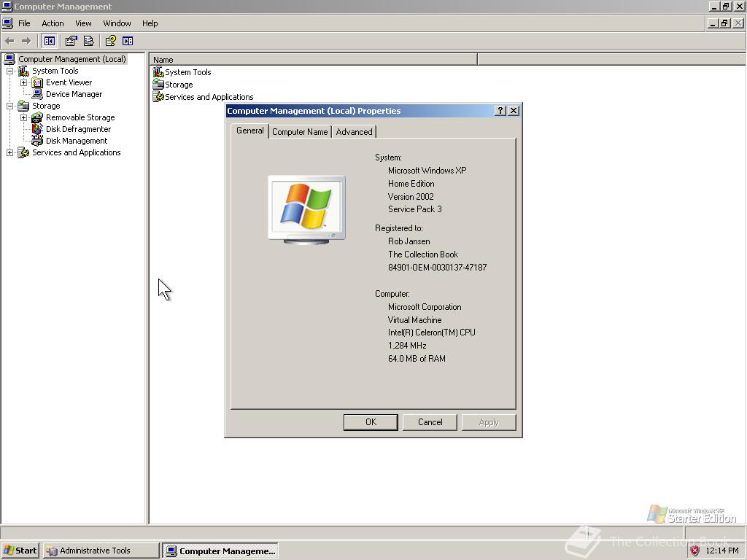The height and width of the screenshot is (560, 747).
Task: Switch to Administrative Tools taskbar button
Action: click(x=101, y=551)
